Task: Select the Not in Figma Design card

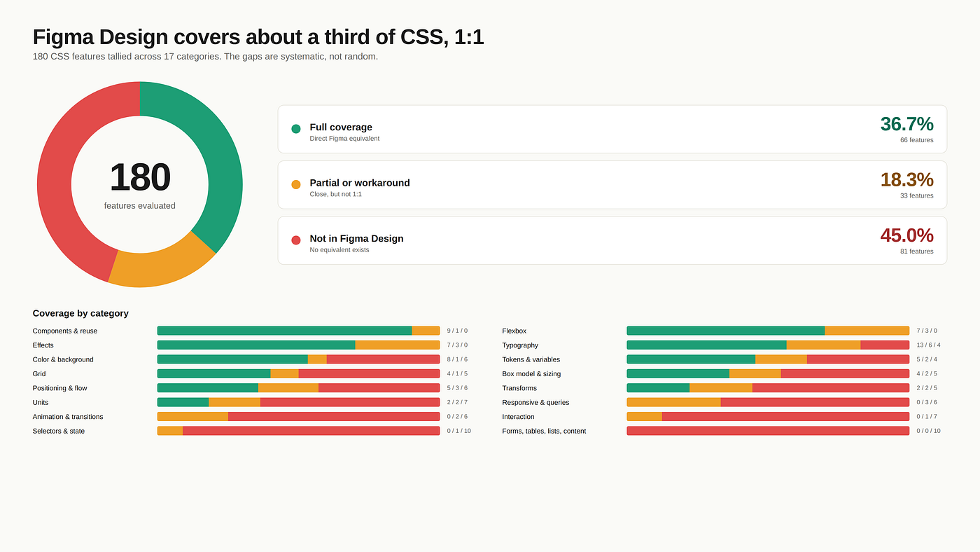Action: [x=612, y=240]
